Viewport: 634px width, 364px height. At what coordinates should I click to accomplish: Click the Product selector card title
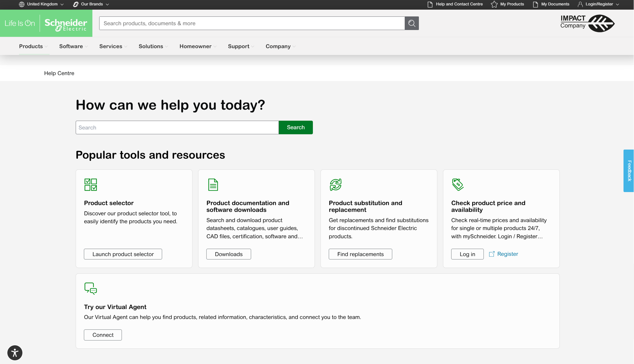point(109,203)
